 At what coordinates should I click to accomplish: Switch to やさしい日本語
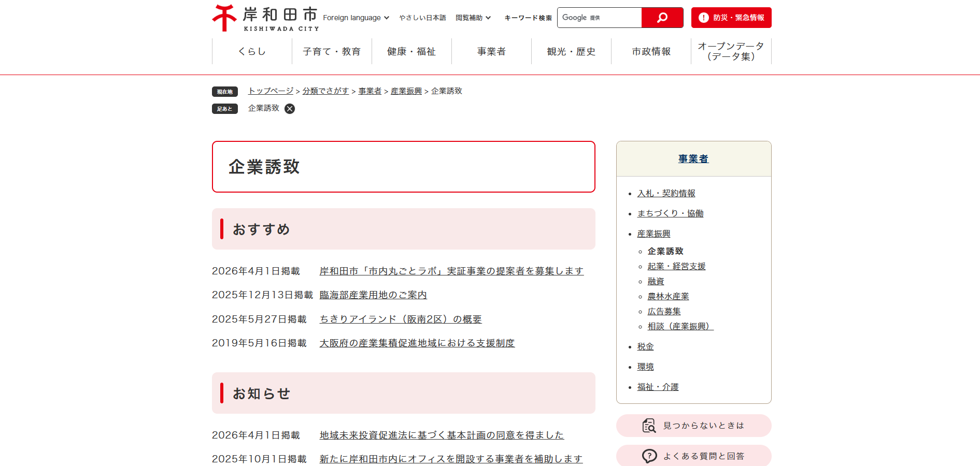coord(422,18)
